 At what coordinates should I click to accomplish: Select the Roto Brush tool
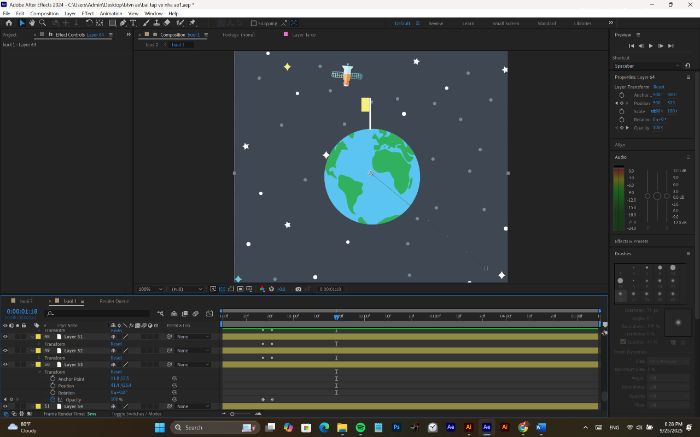(x=180, y=23)
